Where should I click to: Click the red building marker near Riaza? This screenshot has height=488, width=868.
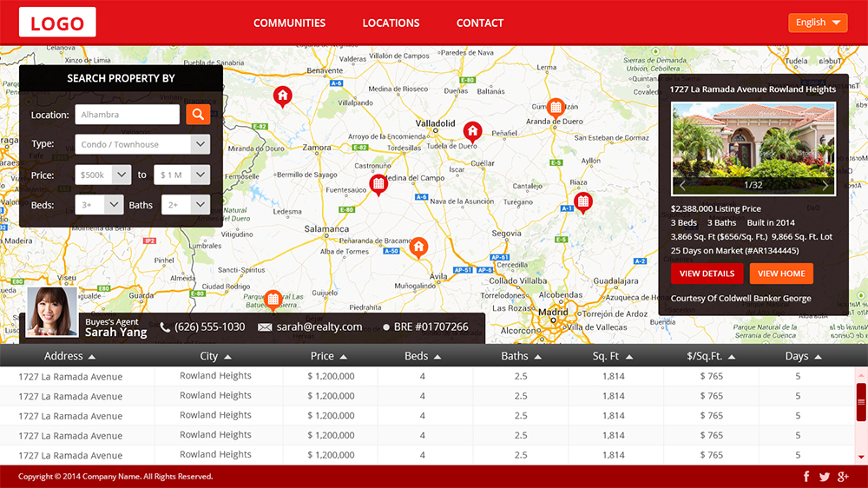[x=583, y=202]
